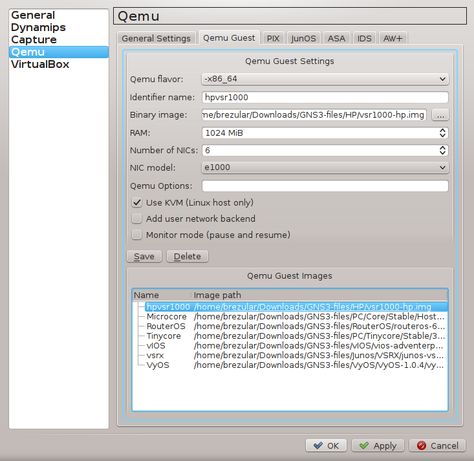The width and height of the screenshot is (474, 461).
Task: Uncheck Use KVM (Linux host only)
Action: click(x=137, y=203)
